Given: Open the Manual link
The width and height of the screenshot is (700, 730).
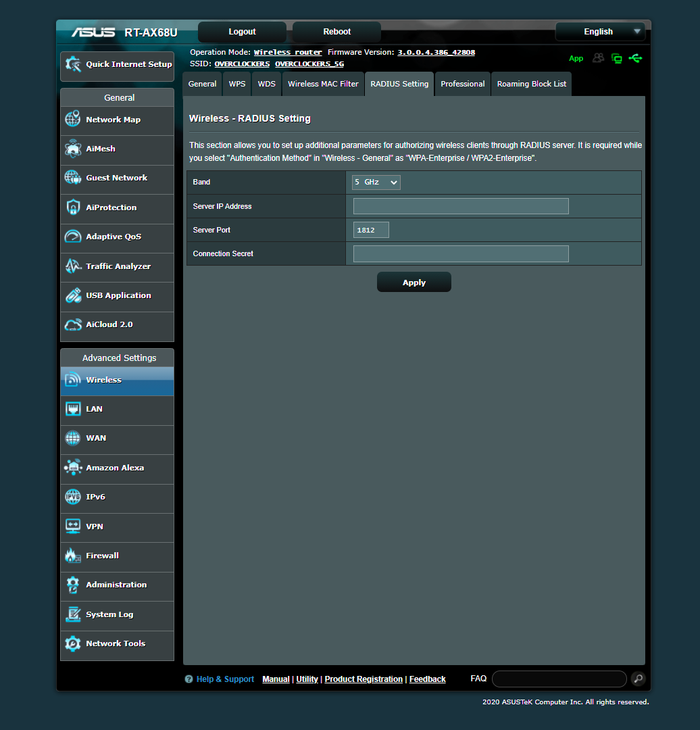Looking at the screenshot, I should click(276, 679).
